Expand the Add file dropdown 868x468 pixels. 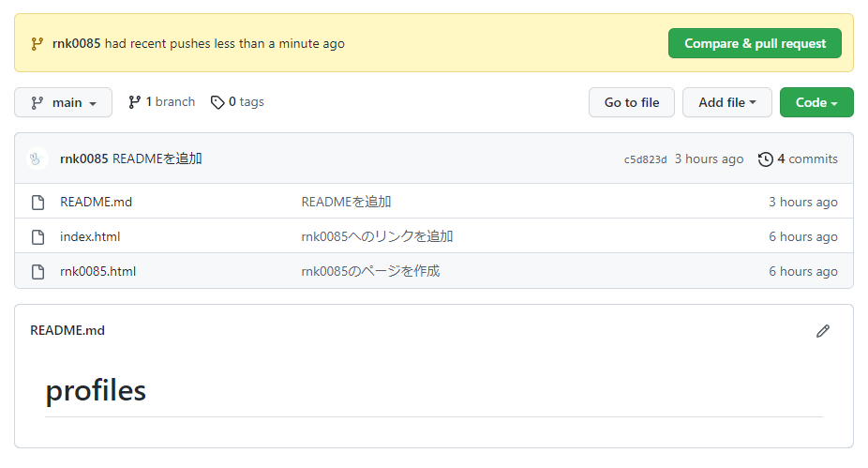[726, 102]
